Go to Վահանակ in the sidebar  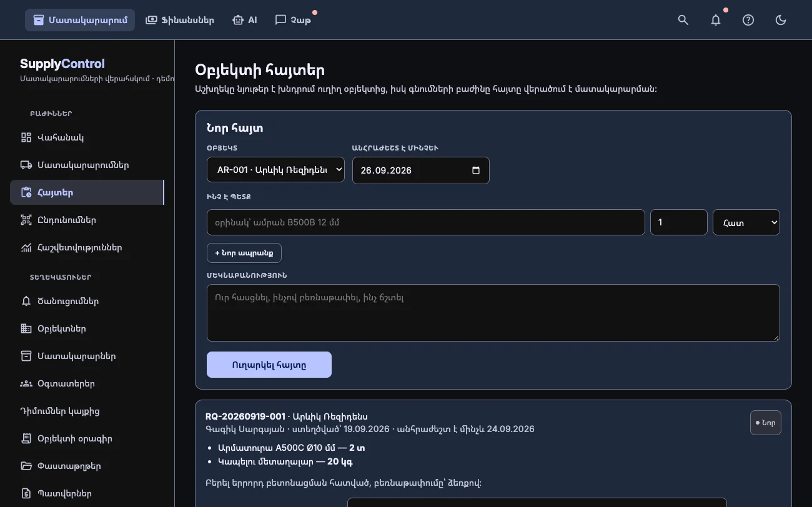87,137
